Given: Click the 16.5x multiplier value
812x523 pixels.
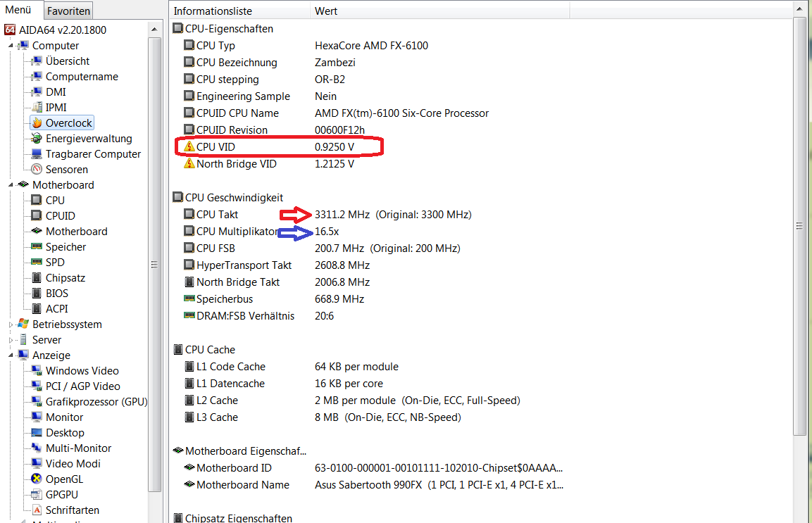Looking at the screenshot, I should (327, 232).
